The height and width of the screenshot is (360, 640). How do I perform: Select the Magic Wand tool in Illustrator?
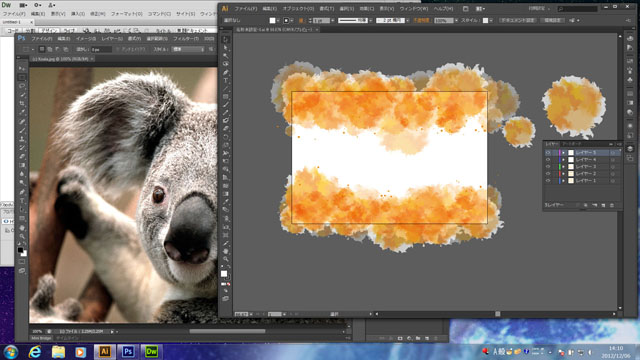(x=226, y=56)
